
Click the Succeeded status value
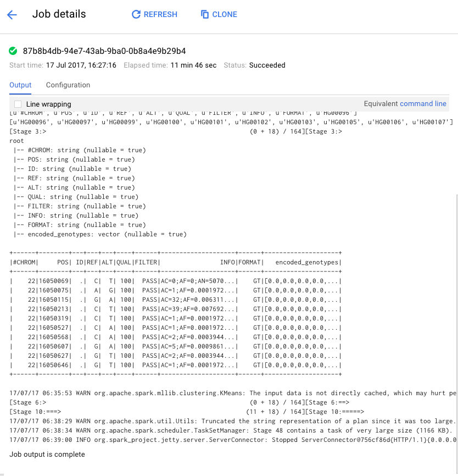267,65
